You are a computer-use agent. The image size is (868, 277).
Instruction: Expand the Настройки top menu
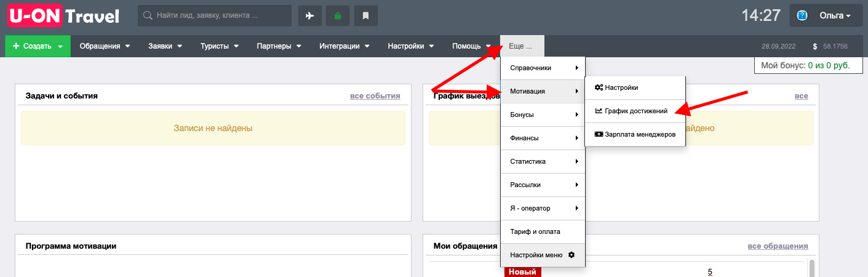coord(410,46)
